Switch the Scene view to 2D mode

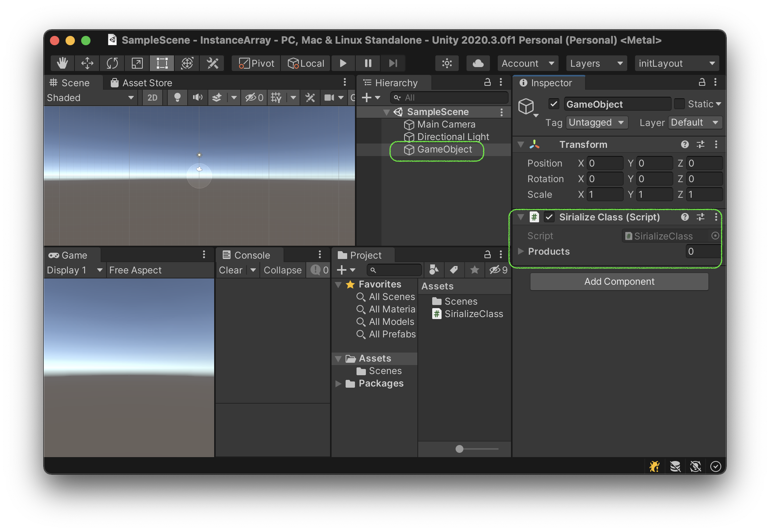[x=152, y=98]
